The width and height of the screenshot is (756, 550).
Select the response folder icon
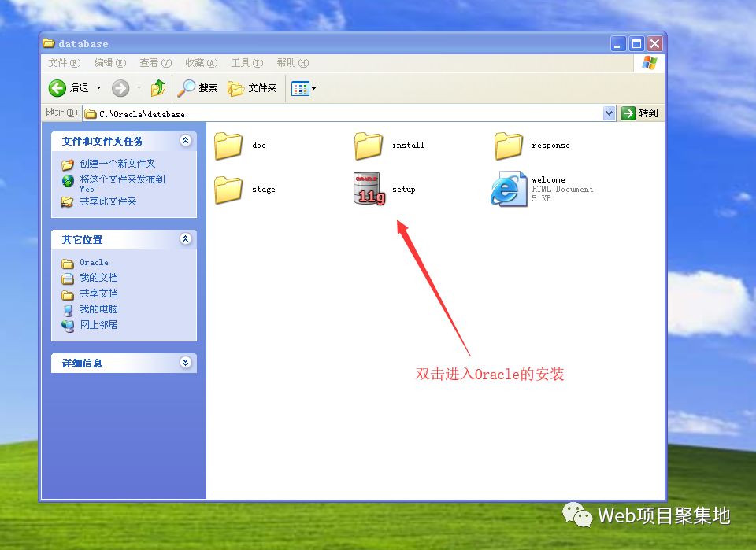click(x=508, y=146)
